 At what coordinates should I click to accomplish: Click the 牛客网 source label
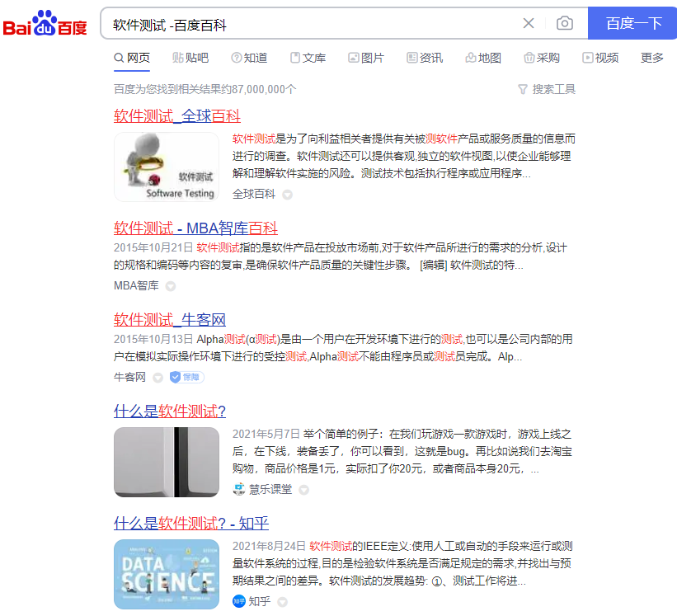[129, 378]
